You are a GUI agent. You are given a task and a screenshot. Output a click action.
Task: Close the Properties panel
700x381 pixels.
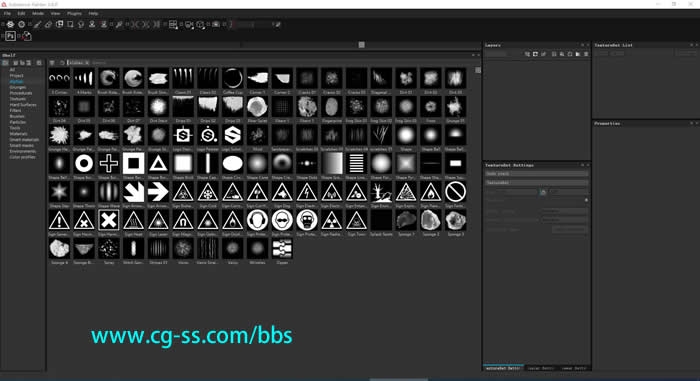pos(696,123)
